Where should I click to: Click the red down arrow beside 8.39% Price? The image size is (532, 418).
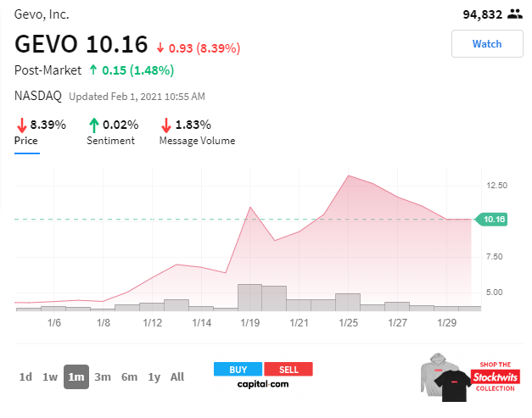(x=22, y=125)
